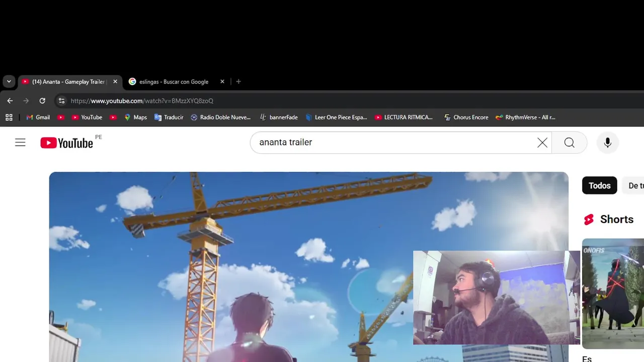Switch to the eslingas Buscar con Google tab
This screenshot has width=644, height=362.
pyautogui.click(x=174, y=81)
